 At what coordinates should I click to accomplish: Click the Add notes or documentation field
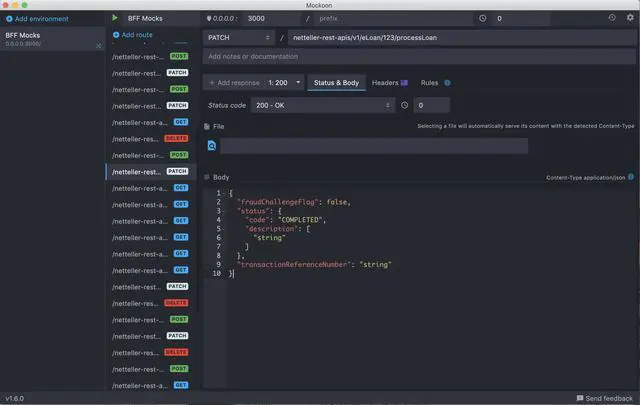[419, 56]
